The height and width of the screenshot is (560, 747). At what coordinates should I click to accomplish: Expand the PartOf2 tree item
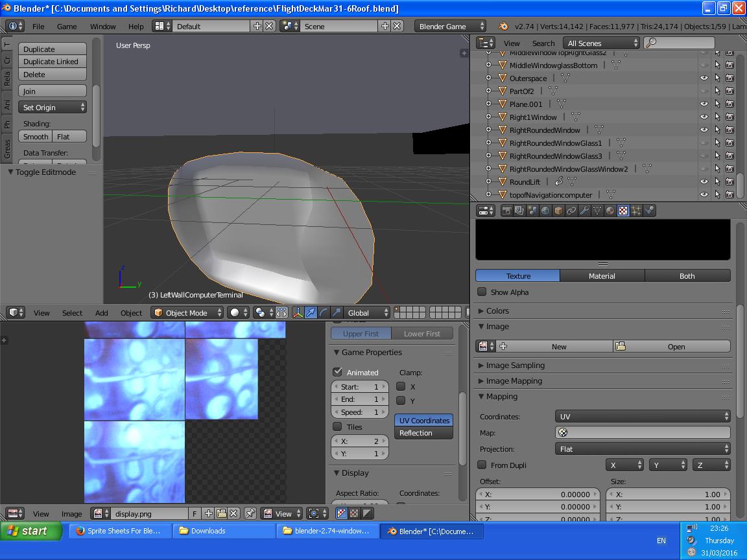click(488, 91)
